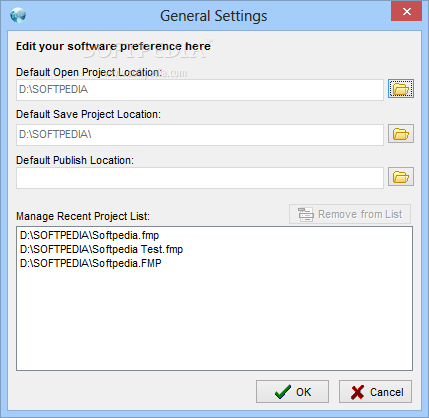Select Softpedia.fmp in the recent project list
Screen dimensions: 429x418
coord(89,235)
